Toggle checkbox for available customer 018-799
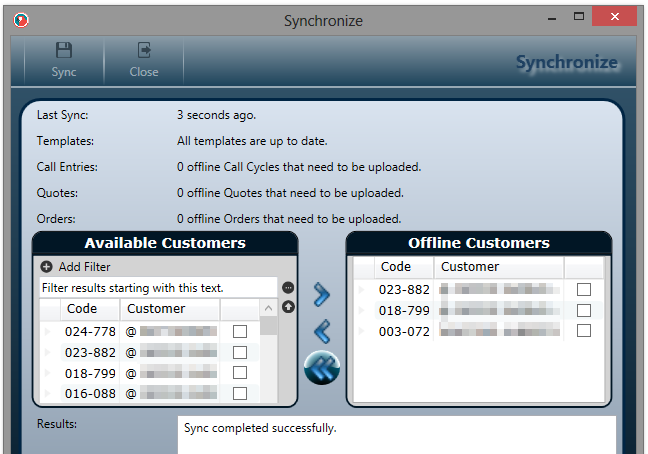This screenshot has height=454, width=648. pyautogui.click(x=240, y=373)
